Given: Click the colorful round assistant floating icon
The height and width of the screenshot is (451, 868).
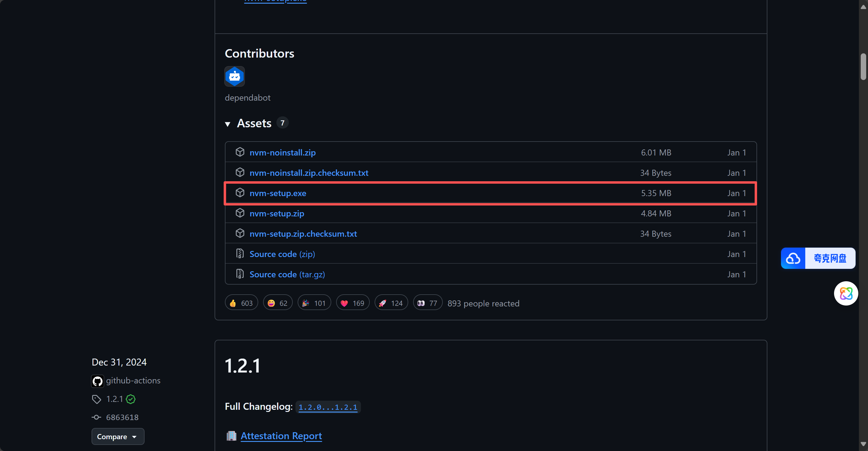Looking at the screenshot, I should click(846, 293).
